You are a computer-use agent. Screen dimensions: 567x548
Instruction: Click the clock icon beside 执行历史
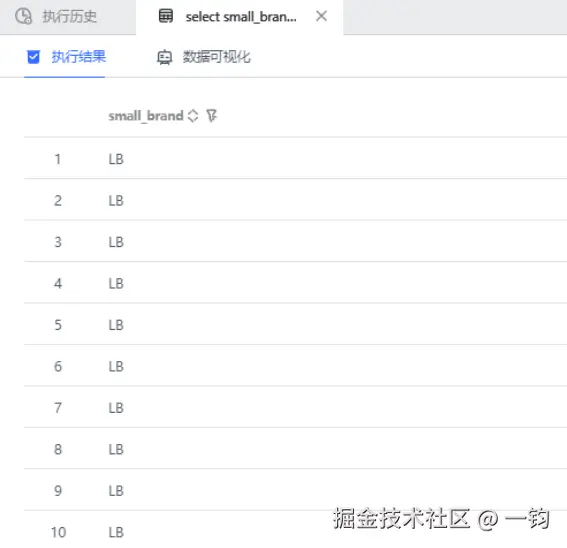point(24,17)
